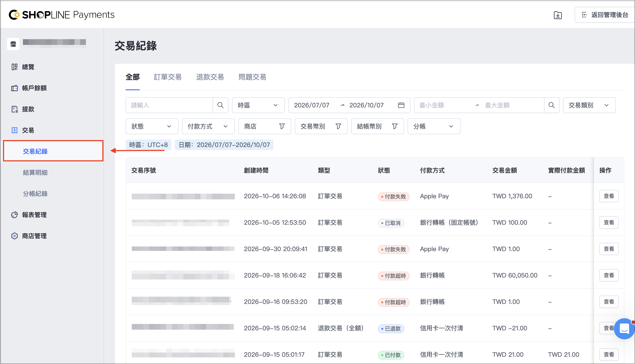Click the 帳戶餘額 wallet icon
The width and height of the screenshot is (635, 364).
click(x=15, y=88)
